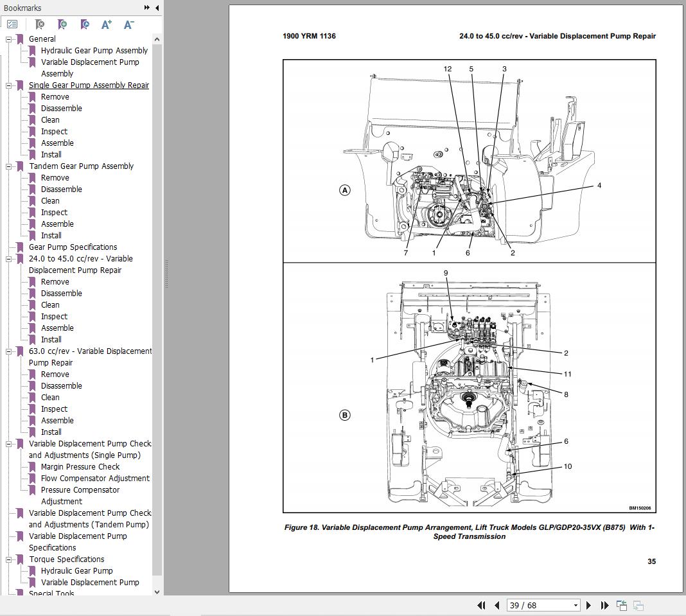Click the panel splitter grip handle
Image resolution: width=686 pixels, height=616 pixels.
click(166, 274)
